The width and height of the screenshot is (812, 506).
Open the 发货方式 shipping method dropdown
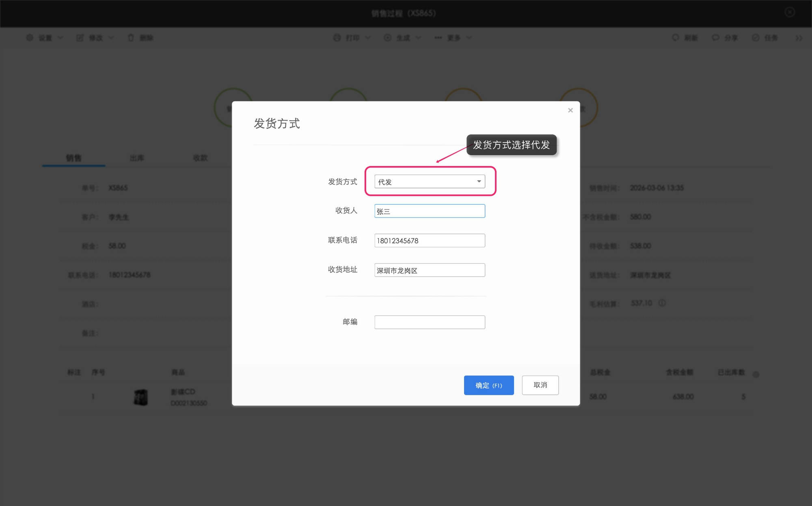click(x=429, y=182)
